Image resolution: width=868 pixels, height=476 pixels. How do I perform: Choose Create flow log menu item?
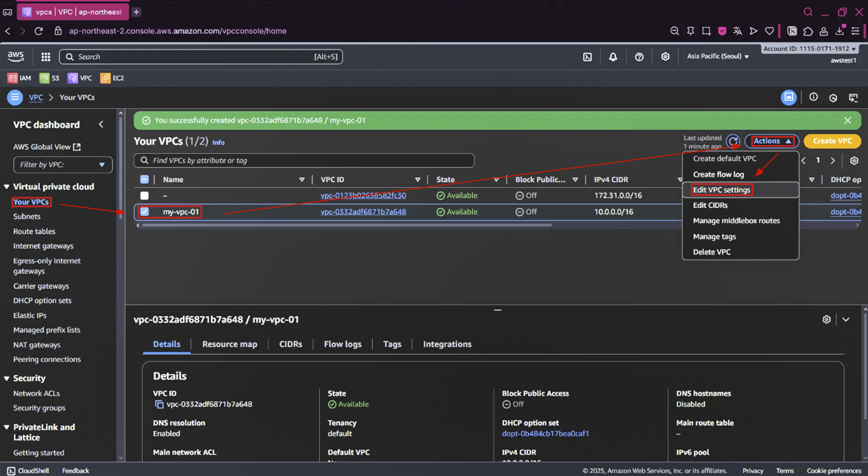pyautogui.click(x=718, y=174)
